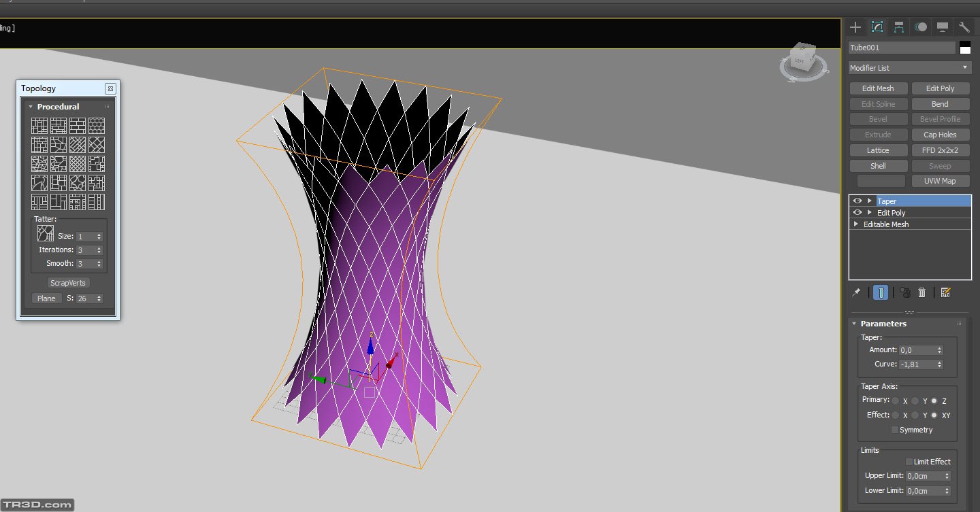Image resolution: width=980 pixels, height=512 pixels.
Task: Hide the Taper modifier with eye icon
Action: click(857, 201)
